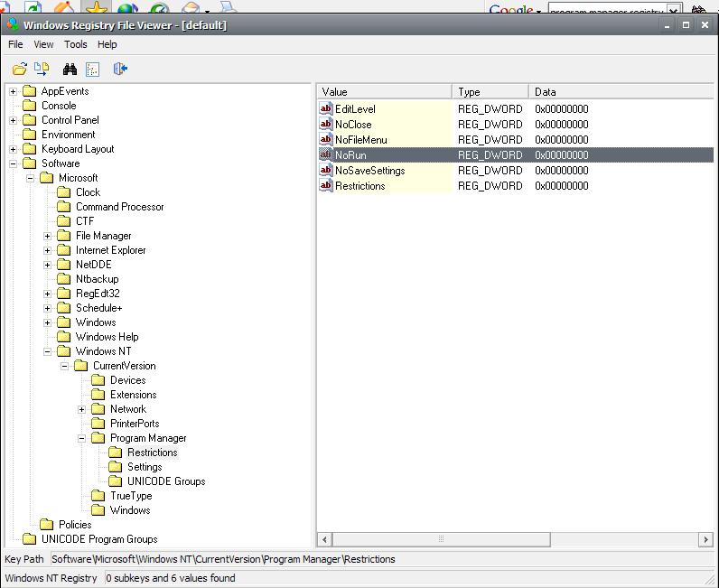
Task: Click the Restrictions row's 0x00000000 data cell
Action: coord(561,186)
